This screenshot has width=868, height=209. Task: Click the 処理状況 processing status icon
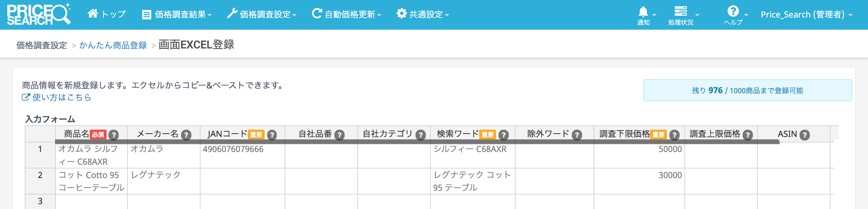tap(681, 12)
